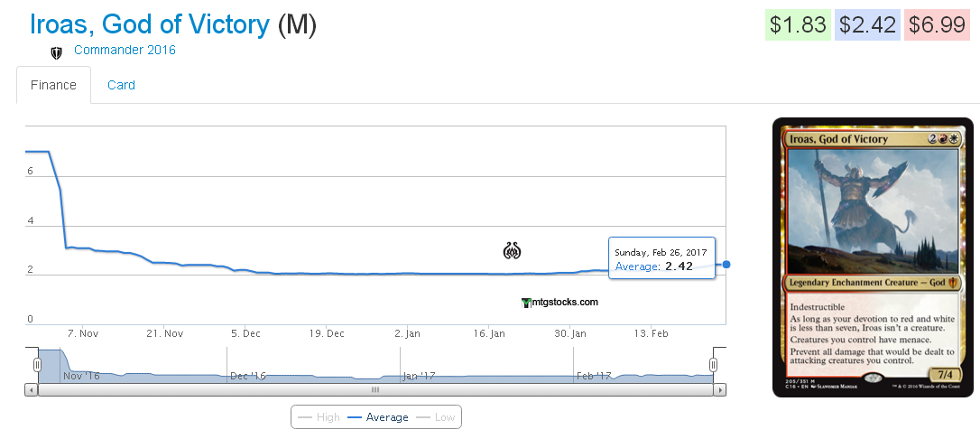Toggle the Low series in legend
The height and width of the screenshot is (439, 980).
coord(436,417)
